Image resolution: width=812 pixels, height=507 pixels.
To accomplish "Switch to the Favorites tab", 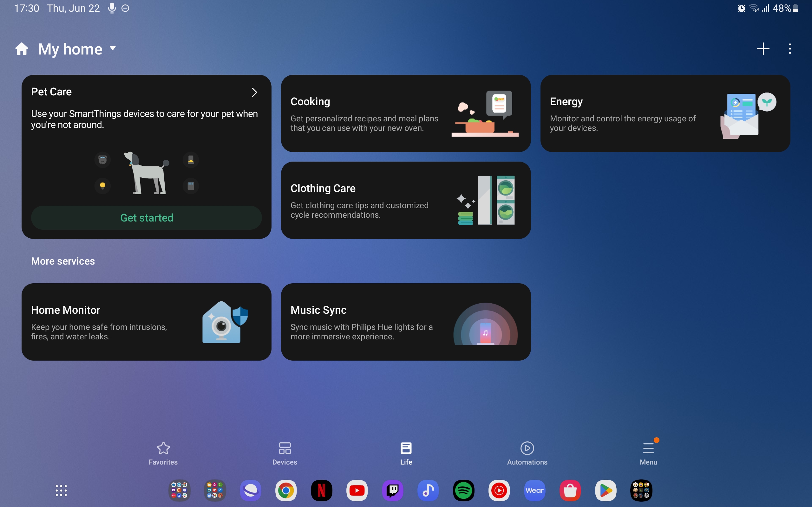I will (x=163, y=453).
